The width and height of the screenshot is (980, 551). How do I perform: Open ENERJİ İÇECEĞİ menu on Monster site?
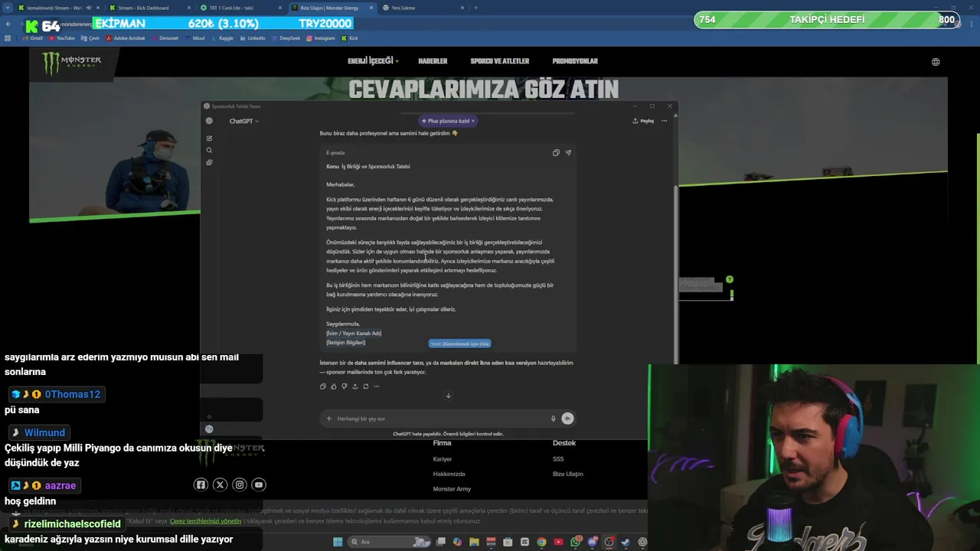point(373,61)
